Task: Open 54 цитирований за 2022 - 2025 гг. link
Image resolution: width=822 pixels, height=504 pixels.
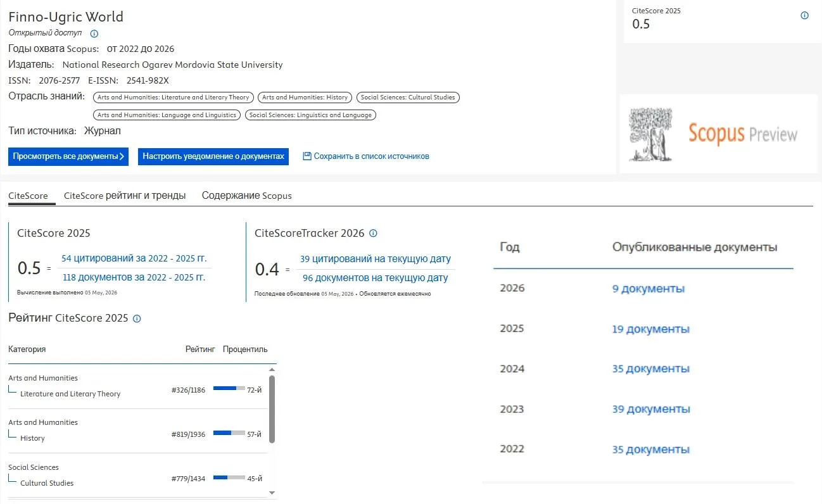Action: click(134, 258)
